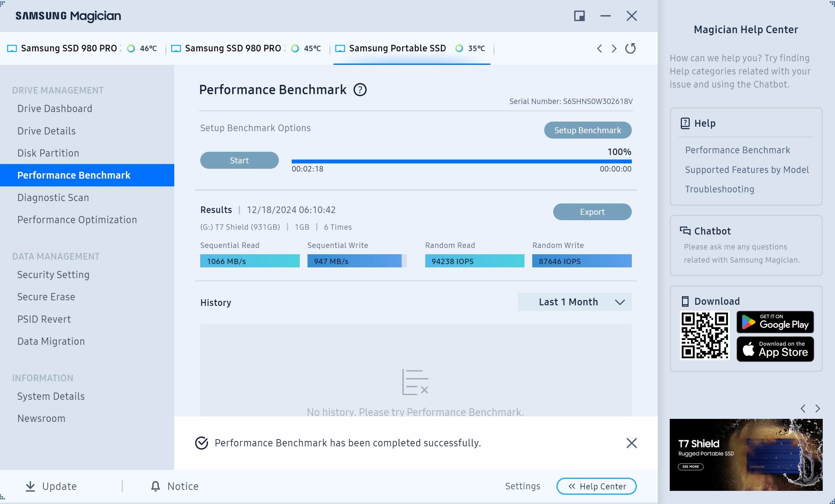Click SEE MORE on T7 Shield banner
Image resolution: width=835 pixels, height=504 pixels.
(690, 467)
